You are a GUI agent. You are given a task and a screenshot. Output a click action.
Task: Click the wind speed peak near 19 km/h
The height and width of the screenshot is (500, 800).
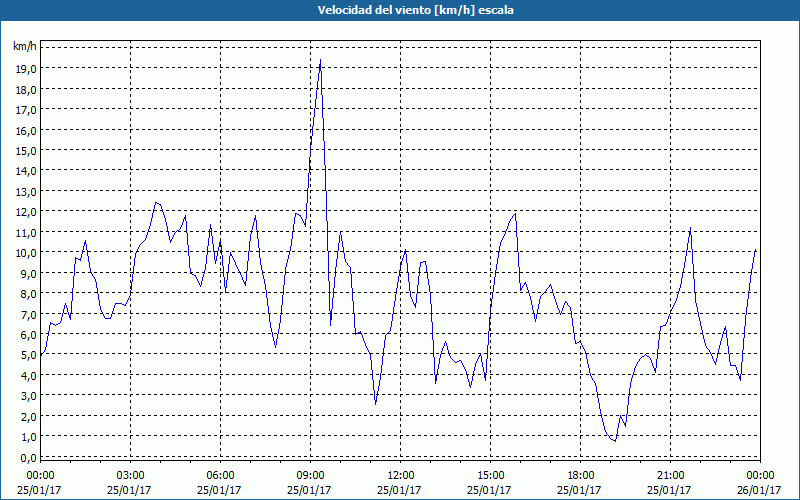[320, 60]
